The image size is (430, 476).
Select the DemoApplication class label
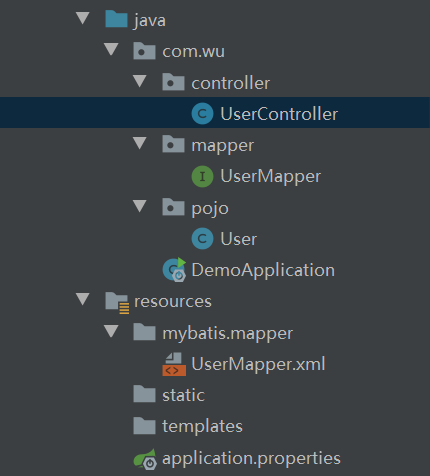tap(263, 270)
